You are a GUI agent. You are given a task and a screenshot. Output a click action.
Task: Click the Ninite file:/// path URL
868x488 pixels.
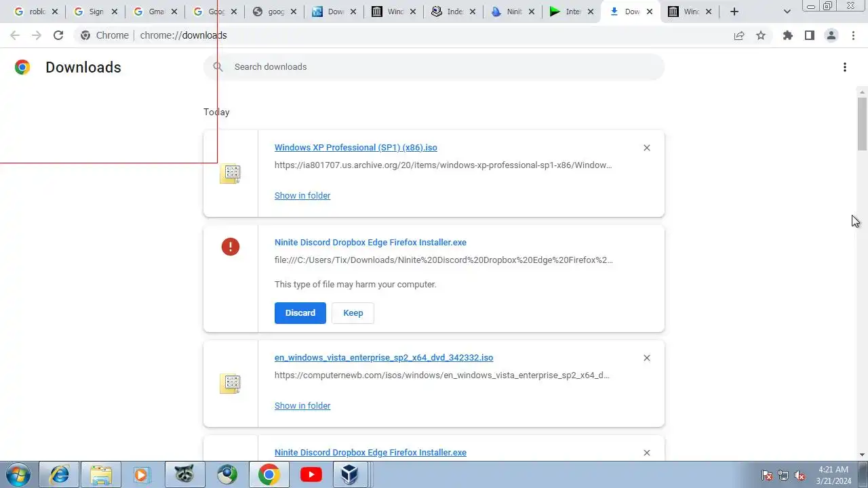click(x=443, y=260)
